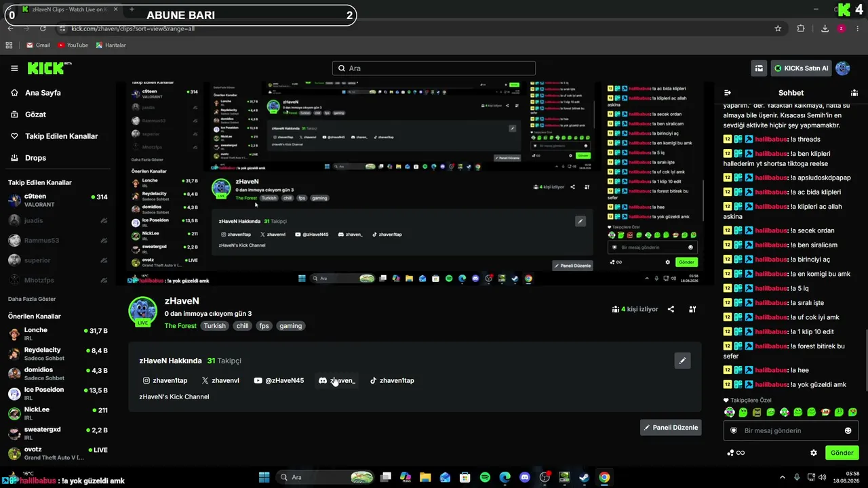Select the fps tag
Image resolution: width=868 pixels, height=488 pixels.
point(264,326)
